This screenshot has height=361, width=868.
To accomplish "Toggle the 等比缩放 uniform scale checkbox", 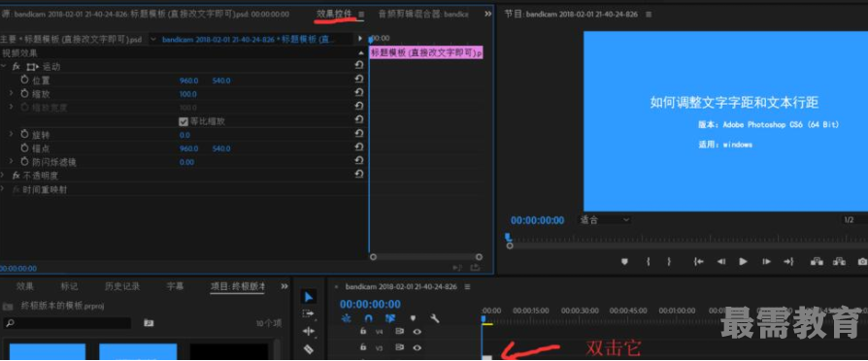I will pos(184,121).
